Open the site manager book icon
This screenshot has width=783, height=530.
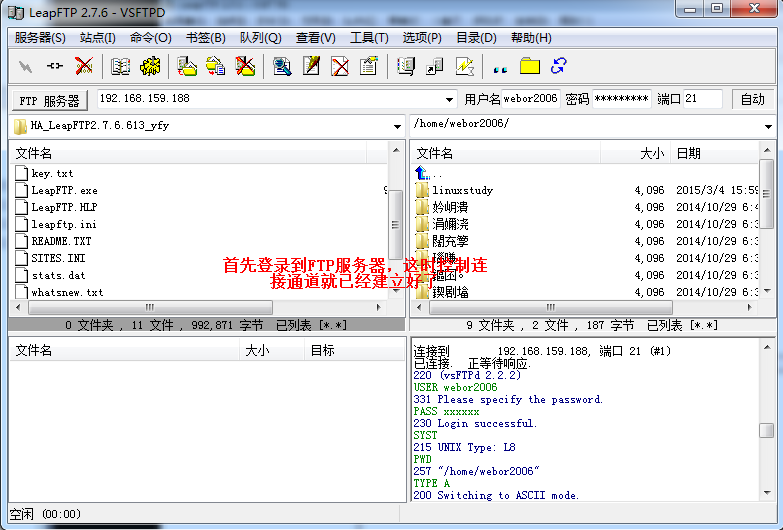pyautogui.click(x=120, y=66)
